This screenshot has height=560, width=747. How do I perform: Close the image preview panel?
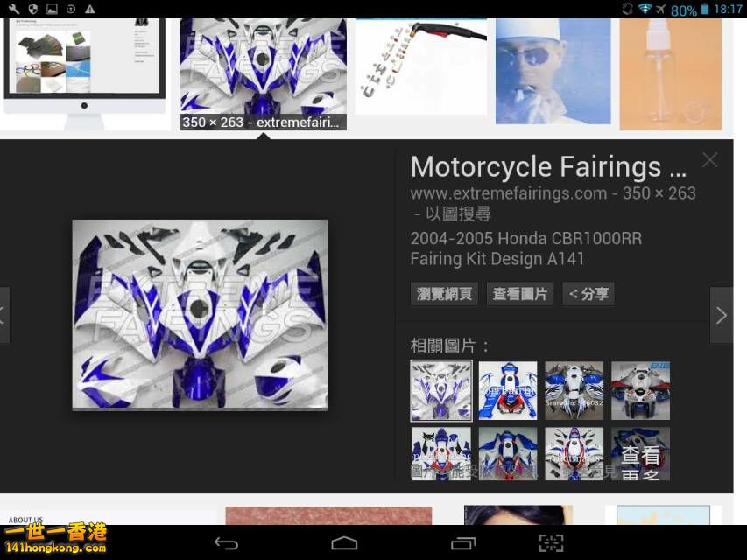point(710,160)
